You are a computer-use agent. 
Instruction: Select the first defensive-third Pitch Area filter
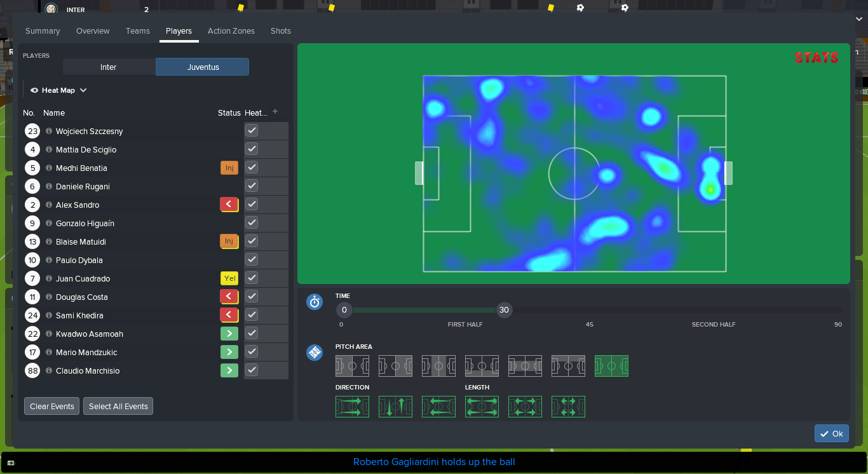(352, 366)
